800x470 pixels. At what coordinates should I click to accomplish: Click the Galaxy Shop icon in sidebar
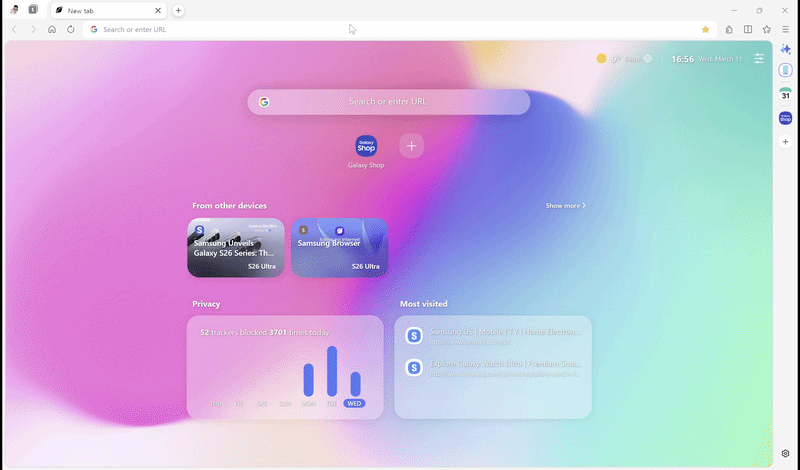click(x=786, y=118)
